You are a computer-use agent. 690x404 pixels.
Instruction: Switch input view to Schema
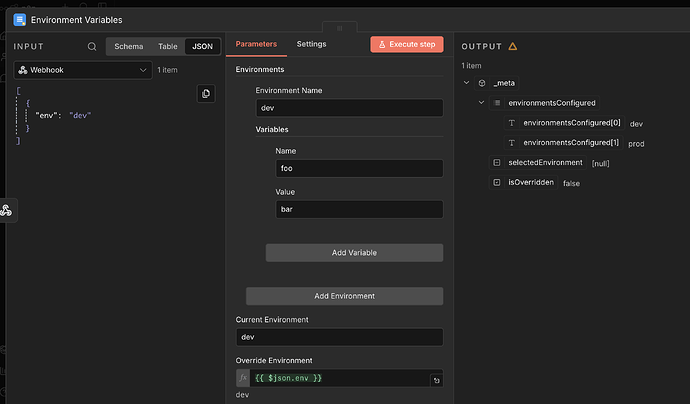(128, 46)
